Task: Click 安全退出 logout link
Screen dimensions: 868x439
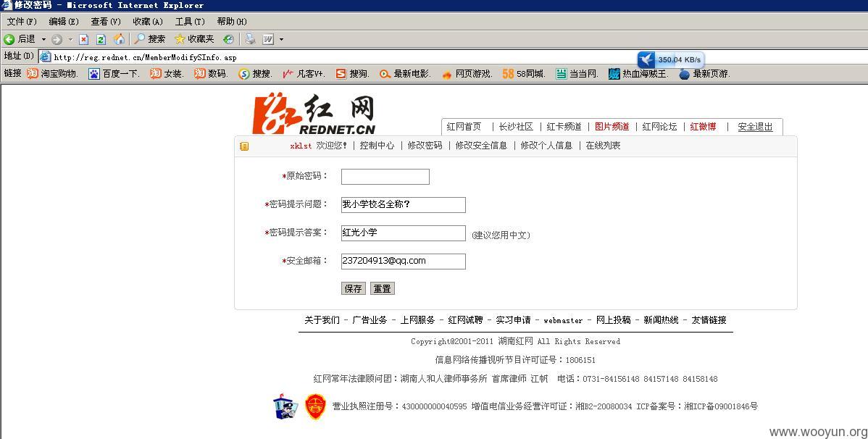Action: [x=755, y=127]
